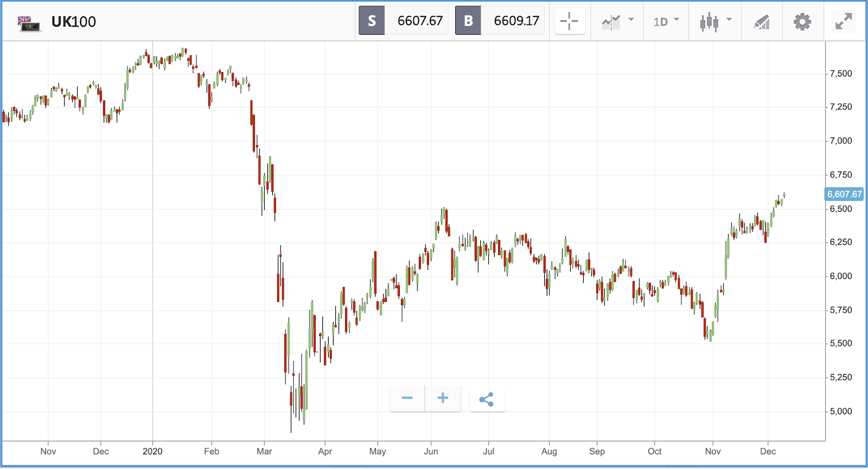Image resolution: width=868 pixels, height=469 pixels.
Task: Expand the chart to fullscreen
Action: point(844,21)
